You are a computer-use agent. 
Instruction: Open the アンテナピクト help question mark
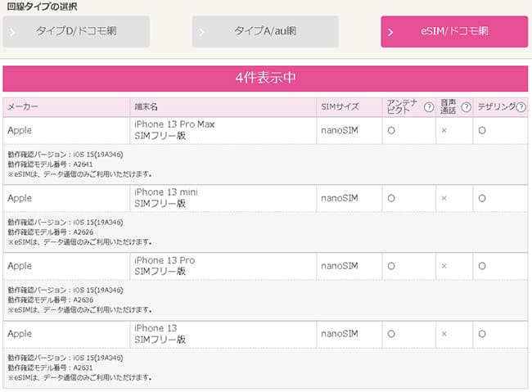(430, 107)
